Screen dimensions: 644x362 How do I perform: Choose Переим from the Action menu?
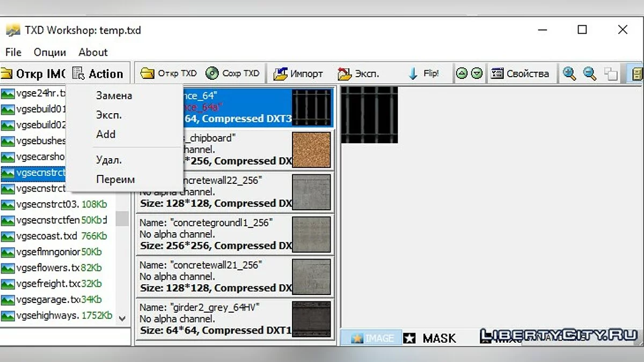pyautogui.click(x=115, y=180)
